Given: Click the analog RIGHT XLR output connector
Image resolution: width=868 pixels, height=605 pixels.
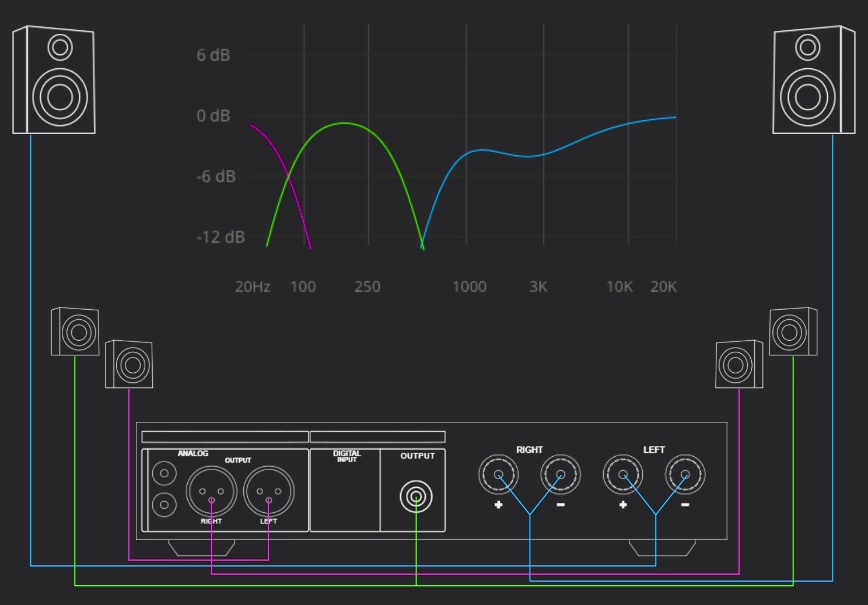Looking at the screenshot, I should (x=211, y=491).
